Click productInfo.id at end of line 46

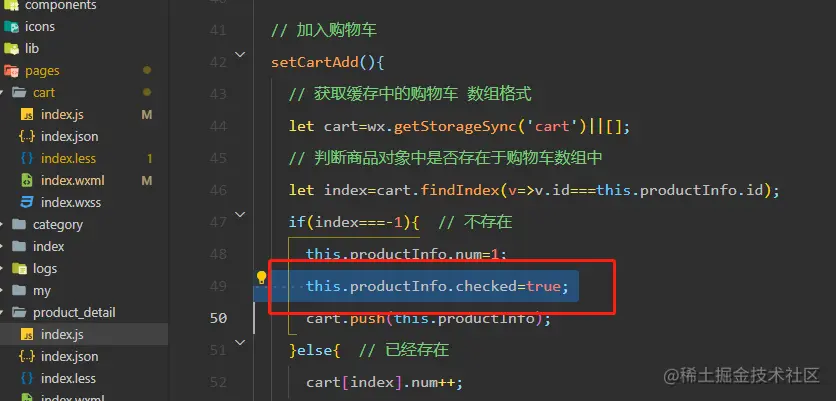(702, 190)
